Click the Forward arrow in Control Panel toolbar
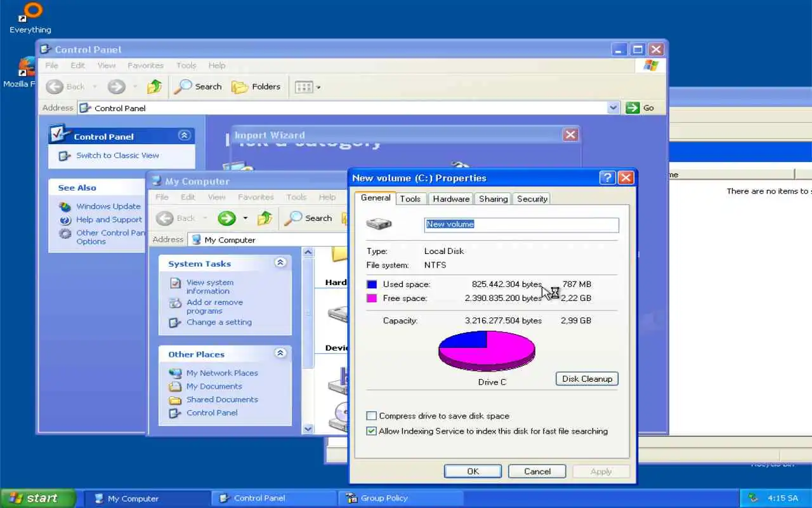The height and width of the screenshot is (508, 812). (116, 87)
